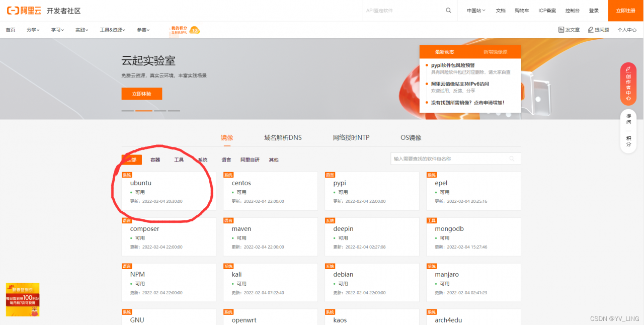Open the mongodb mirror card
This screenshot has width=644, height=325.
(x=473, y=237)
